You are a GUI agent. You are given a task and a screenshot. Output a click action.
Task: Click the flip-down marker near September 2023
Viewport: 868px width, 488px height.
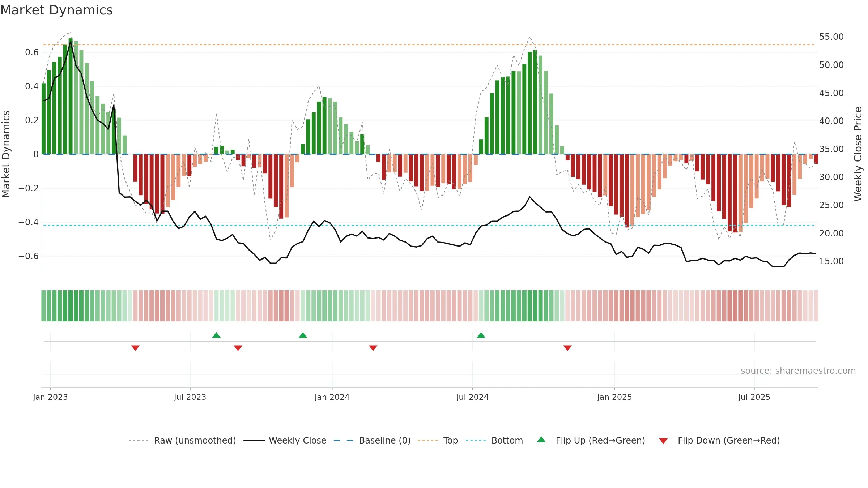(x=238, y=348)
